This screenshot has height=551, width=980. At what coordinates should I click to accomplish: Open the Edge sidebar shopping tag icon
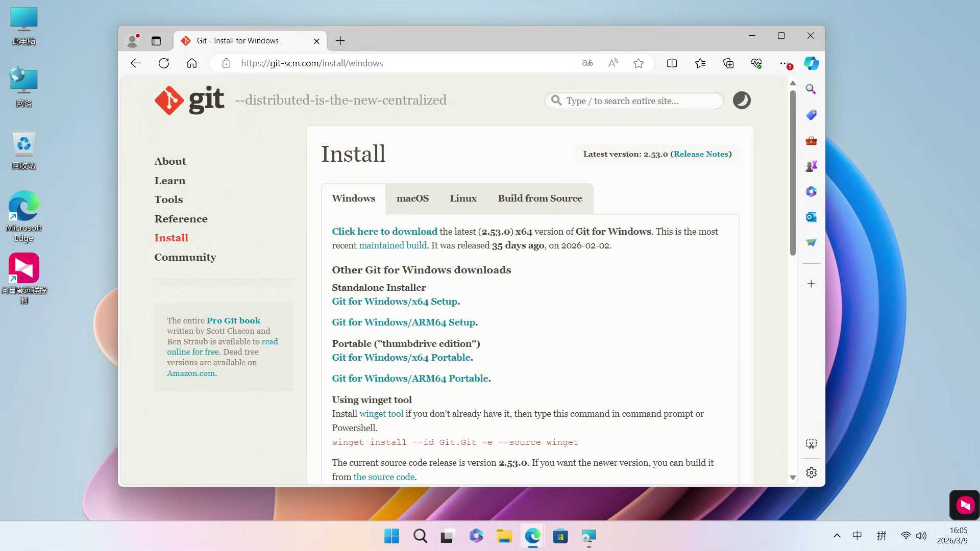[811, 115]
